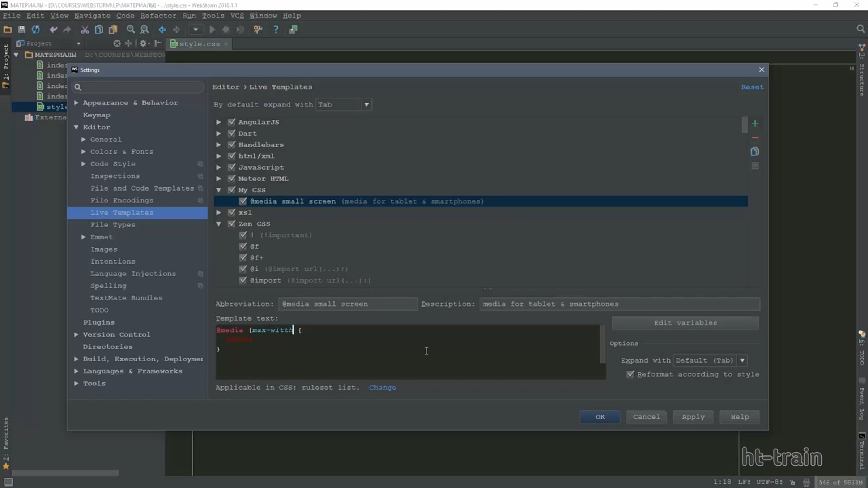The width and height of the screenshot is (868, 488).
Task: Click the Find magnifier toolbar icon
Action: click(131, 30)
